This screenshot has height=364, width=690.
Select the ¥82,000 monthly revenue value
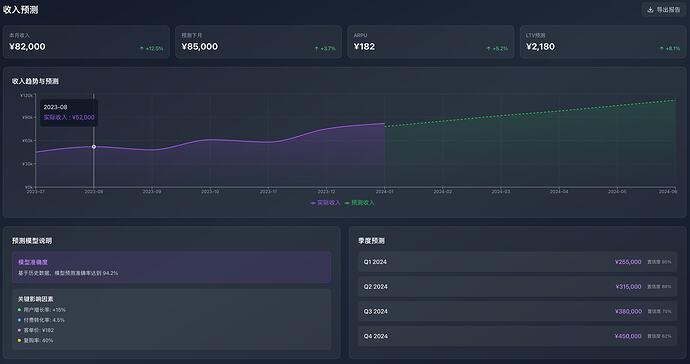pyautogui.click(x=27, y=47)
